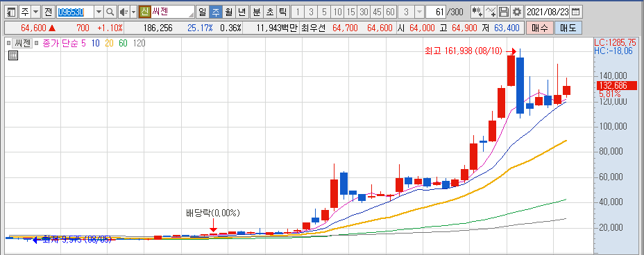644x255 pixels.
Task: Select the 3 interval button
Action: (x=311, y=12)
